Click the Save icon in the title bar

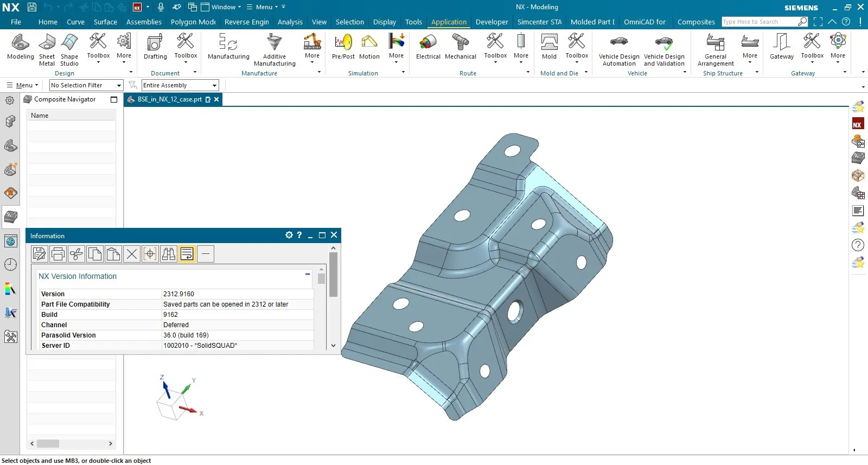(x=32, y=7)
